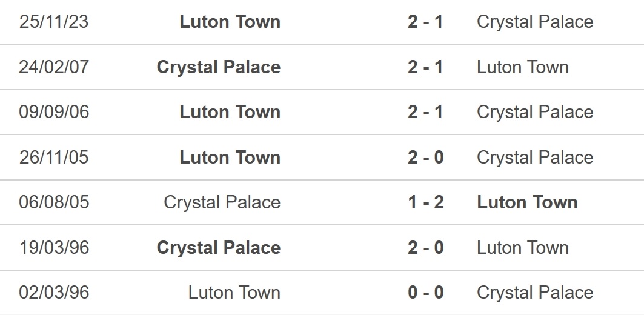Select 2 - 1 score for 24/02/07

coord(425,67)
